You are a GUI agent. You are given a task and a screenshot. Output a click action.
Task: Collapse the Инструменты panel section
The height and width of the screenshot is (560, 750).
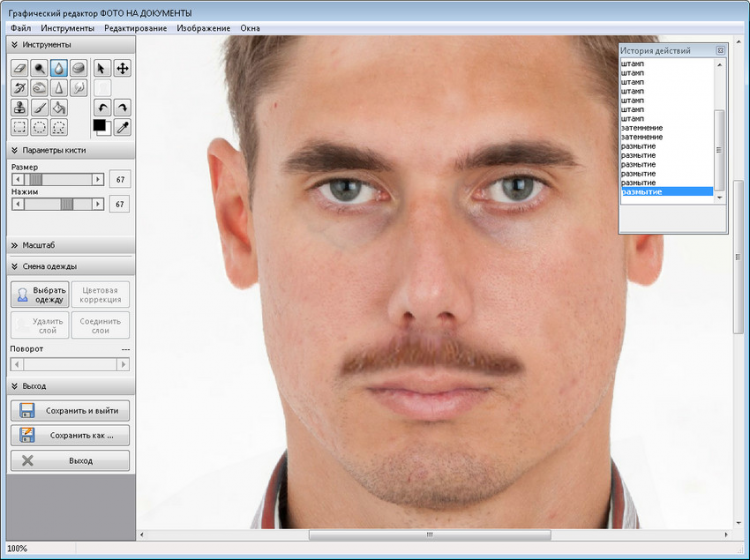(x=14, y=44)
